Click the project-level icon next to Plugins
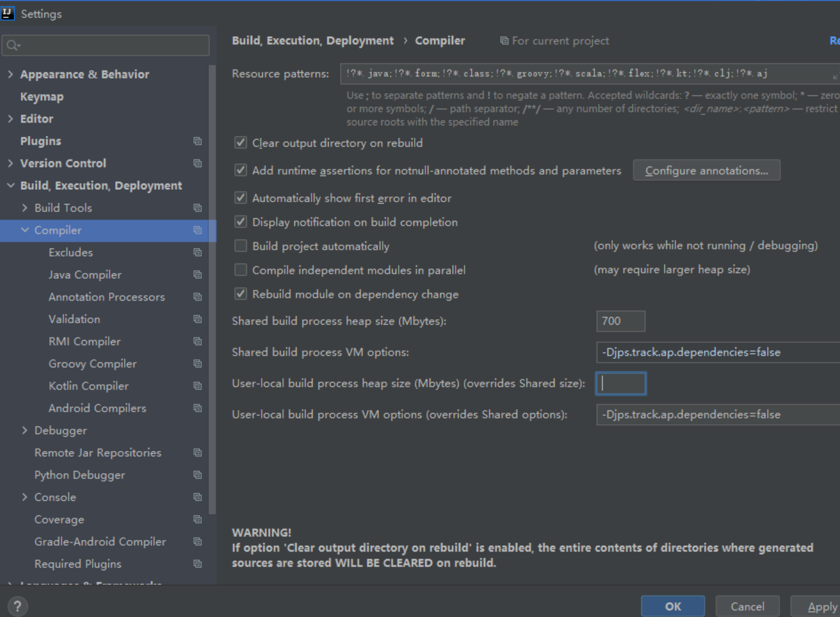840x617 pixels. (x=198, y=141)
